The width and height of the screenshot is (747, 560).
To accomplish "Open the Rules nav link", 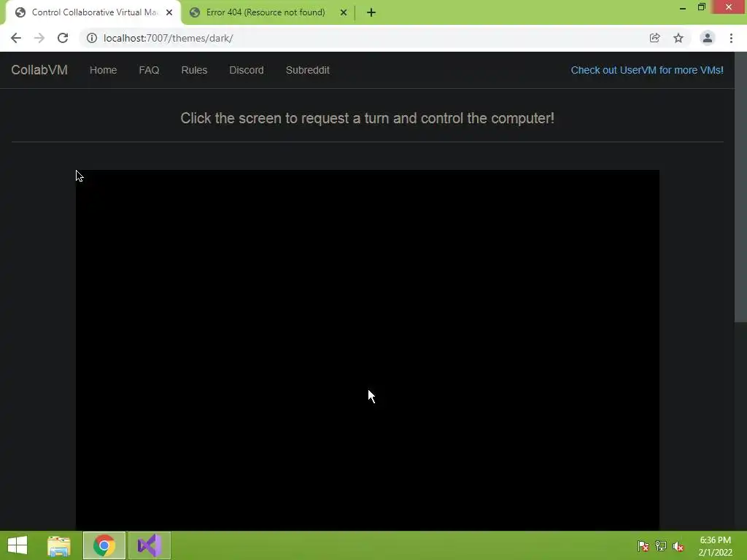I will 194,70.
